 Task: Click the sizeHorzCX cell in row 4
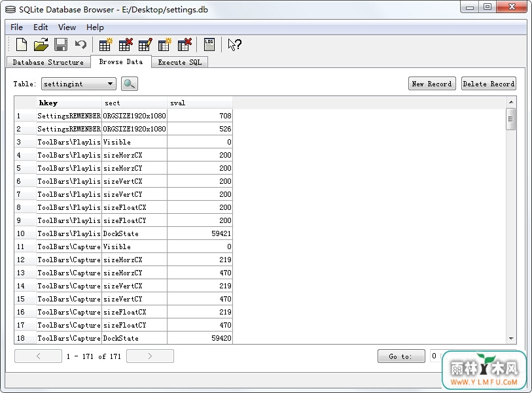(134, 155)
